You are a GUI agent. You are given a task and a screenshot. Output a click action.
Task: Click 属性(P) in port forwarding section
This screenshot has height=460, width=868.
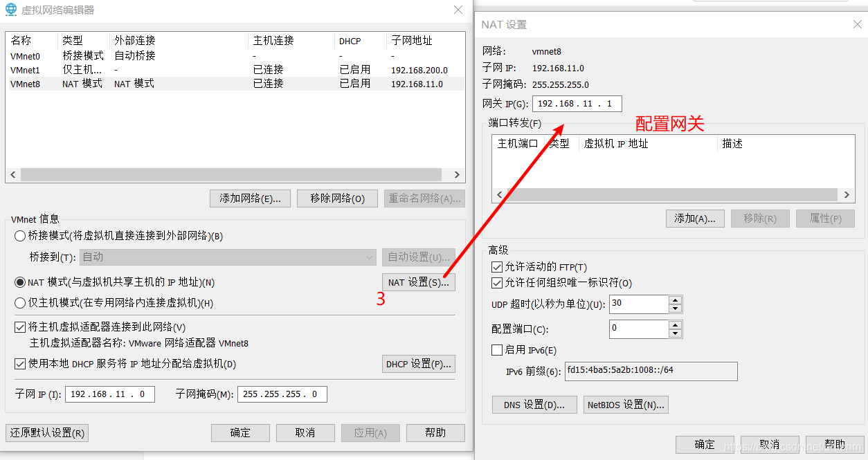[x=825, y=219]
